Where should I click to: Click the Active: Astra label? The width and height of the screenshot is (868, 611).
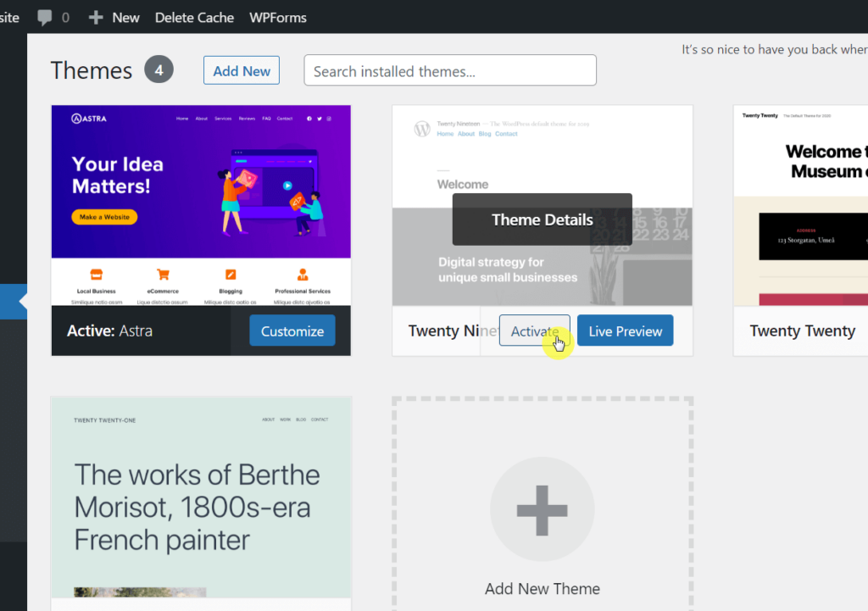109,331
